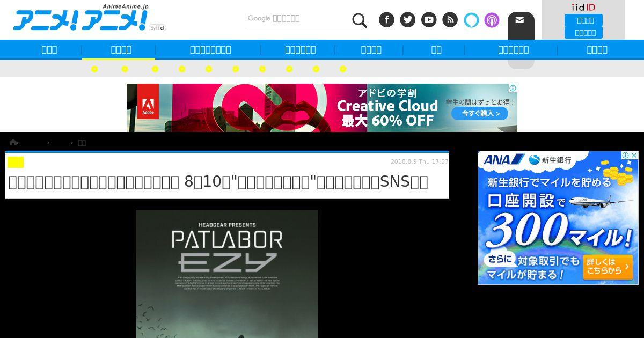
Task: Close the ANA sidebar ad with X
Action: point(634,155)
